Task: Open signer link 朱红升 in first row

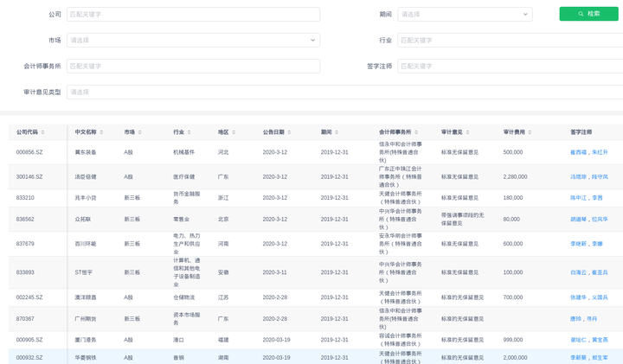Action: point(600,152)
